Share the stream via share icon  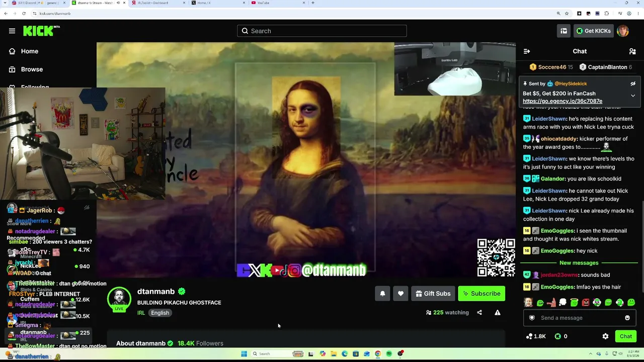pyautogui.click(x=479, y=313)
